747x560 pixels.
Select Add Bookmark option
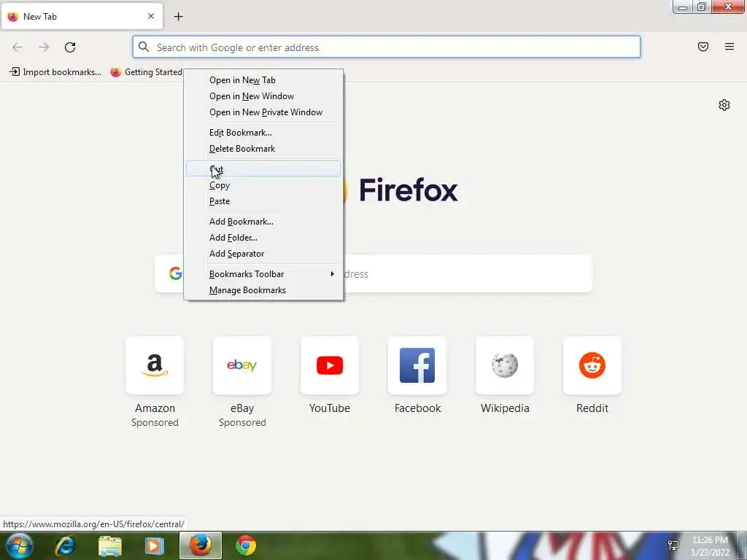[x=263, y=222]
